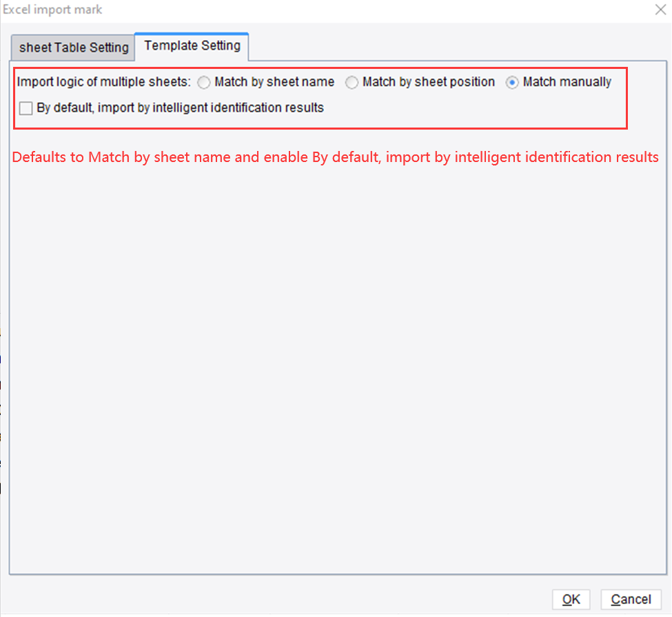Open the Template Setting tab

(191, 45)
